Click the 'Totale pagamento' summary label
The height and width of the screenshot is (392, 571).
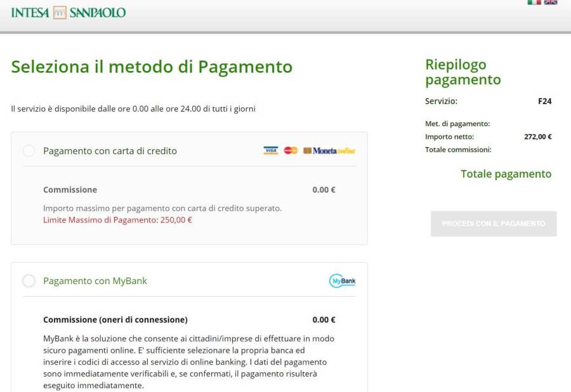click(x=506, y=174)
